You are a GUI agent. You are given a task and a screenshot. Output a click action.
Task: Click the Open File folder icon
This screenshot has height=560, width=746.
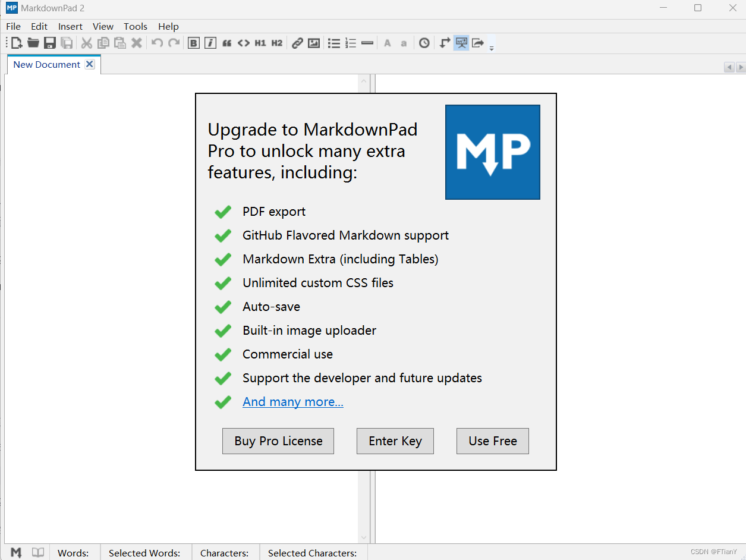click(x=33, y=43)
